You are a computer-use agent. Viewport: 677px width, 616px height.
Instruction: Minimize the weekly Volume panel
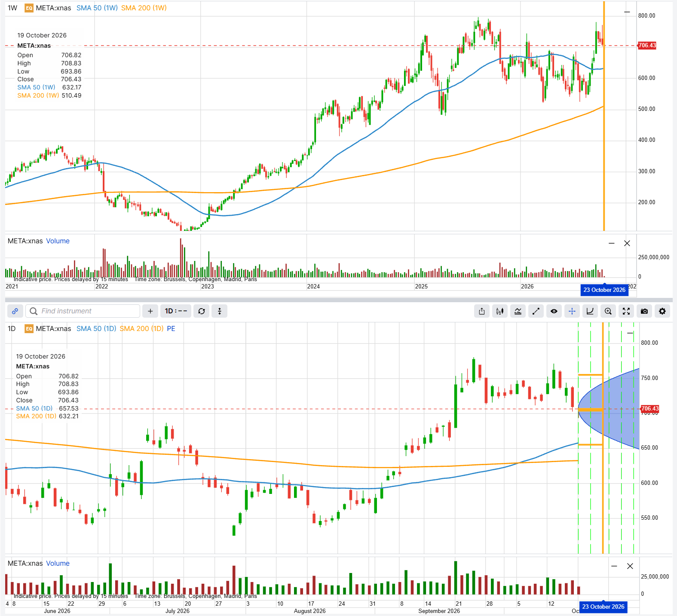(x=612, y=243)
